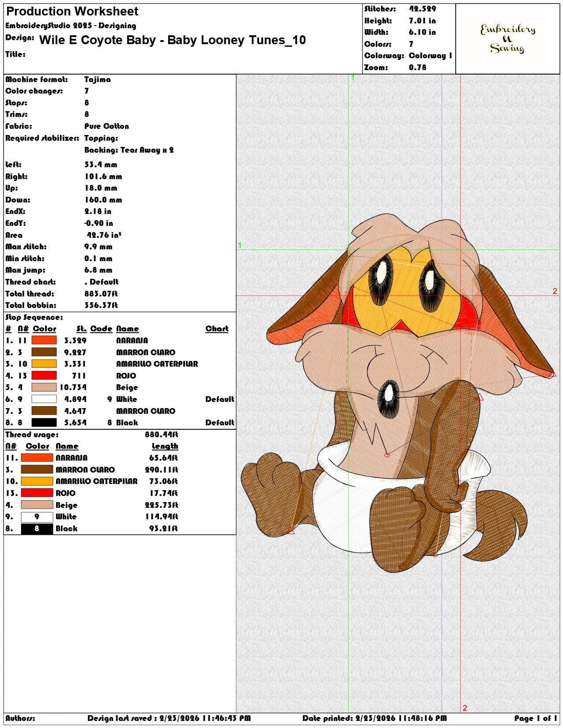
Task: Click the Stitches value 42,529
Action: click(422, 9)
